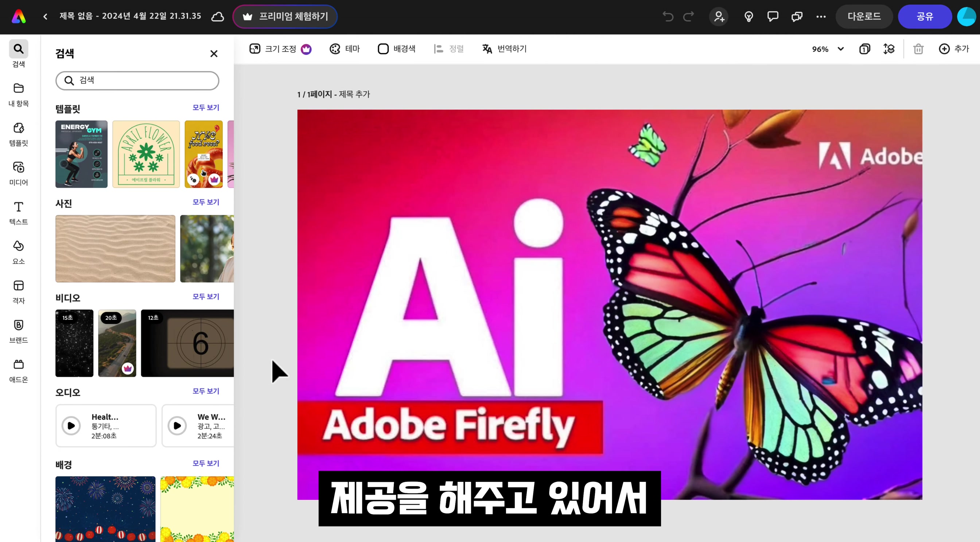Open the pages view icon
This screenshot has height=542, width=980.
click(864, 49)
